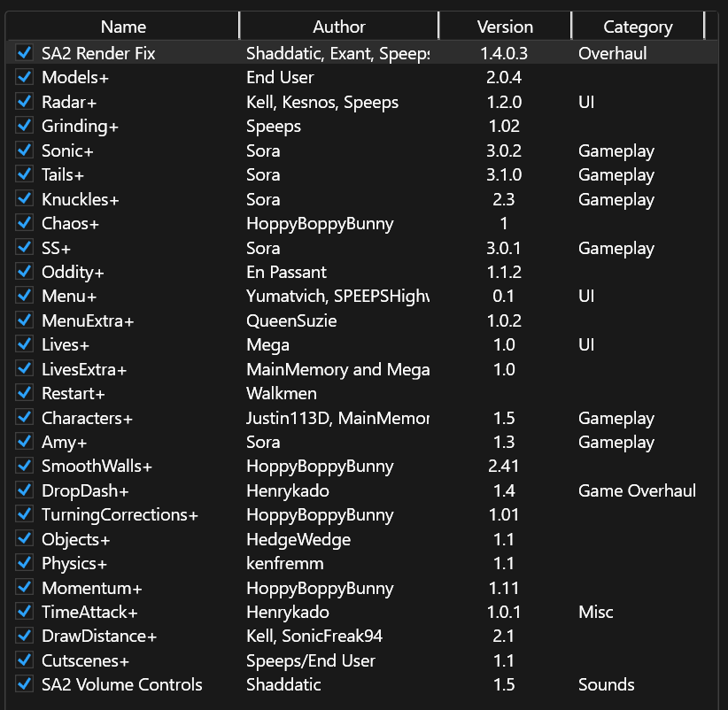Screen dimensions: 728x710
Task: Uncheck the SA2 Render Fix mod checkbox
Action: click(x=24, y=52)
